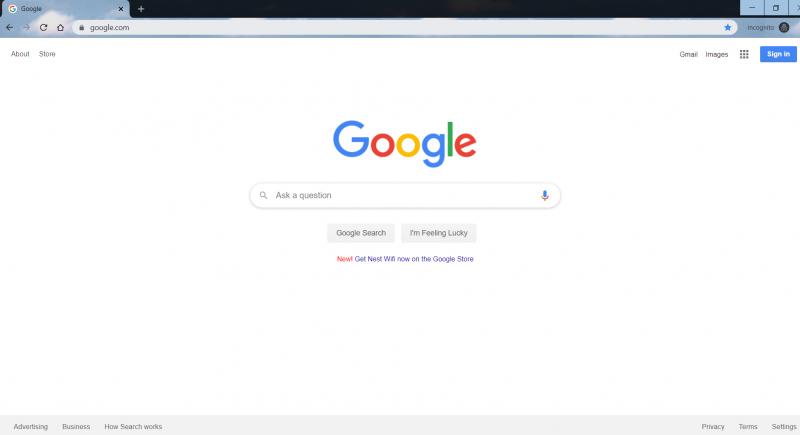Click the blue Sign in button
The image size is (800, 435).
point(778,54)
